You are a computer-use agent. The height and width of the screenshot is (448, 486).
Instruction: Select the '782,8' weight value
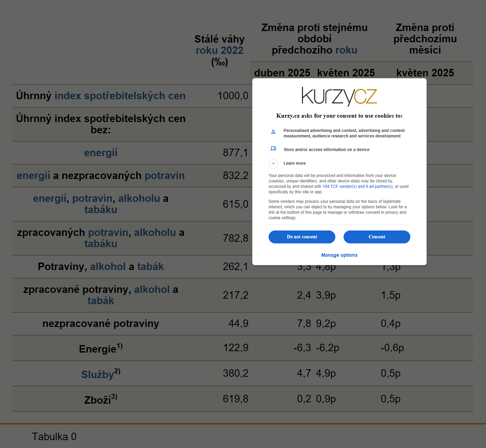point(236,238)
